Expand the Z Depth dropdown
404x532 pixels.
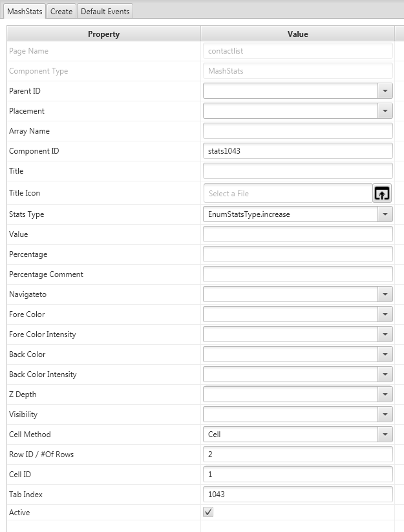[385, 394]
